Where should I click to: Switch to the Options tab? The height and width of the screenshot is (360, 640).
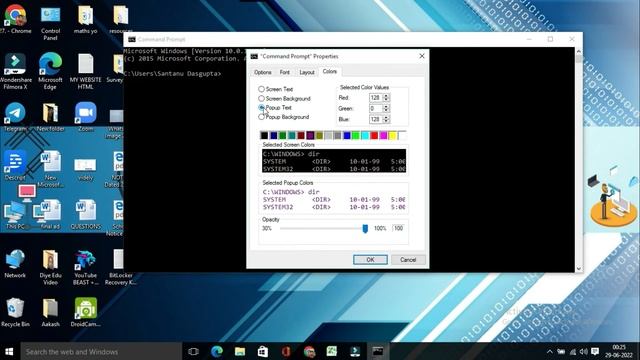(x=262, y=72)
